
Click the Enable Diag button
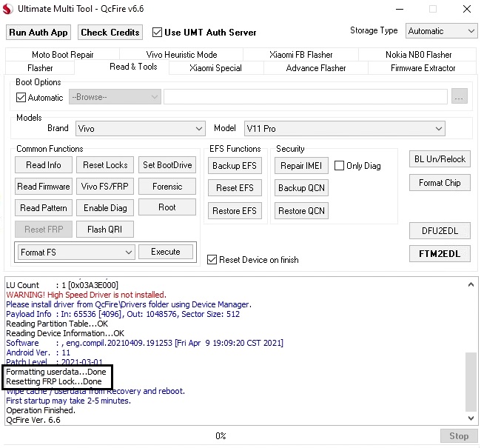[x=105, y=208]
